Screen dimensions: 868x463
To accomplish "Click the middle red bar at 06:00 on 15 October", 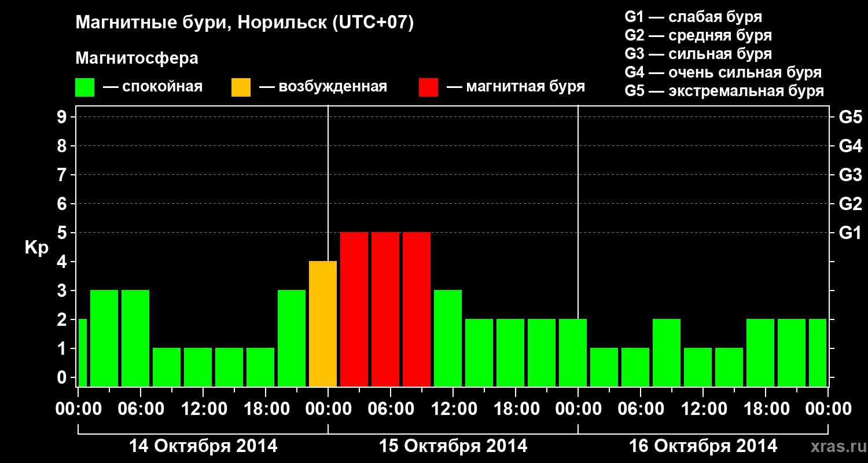I will pos(385,310).
